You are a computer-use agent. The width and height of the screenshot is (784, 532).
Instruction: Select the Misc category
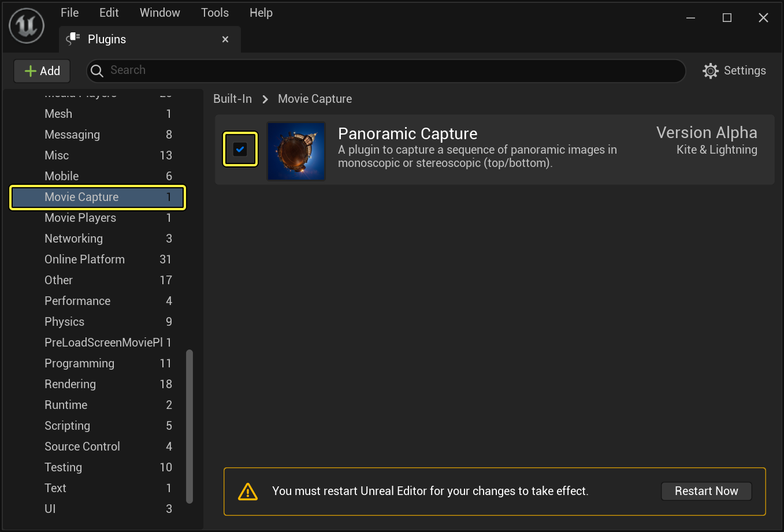point(98,155)
